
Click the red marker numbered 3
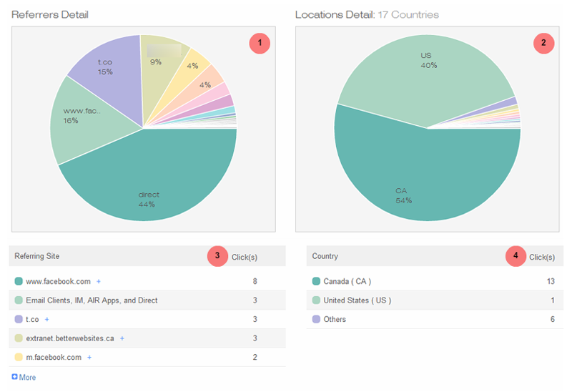(218, 256)
